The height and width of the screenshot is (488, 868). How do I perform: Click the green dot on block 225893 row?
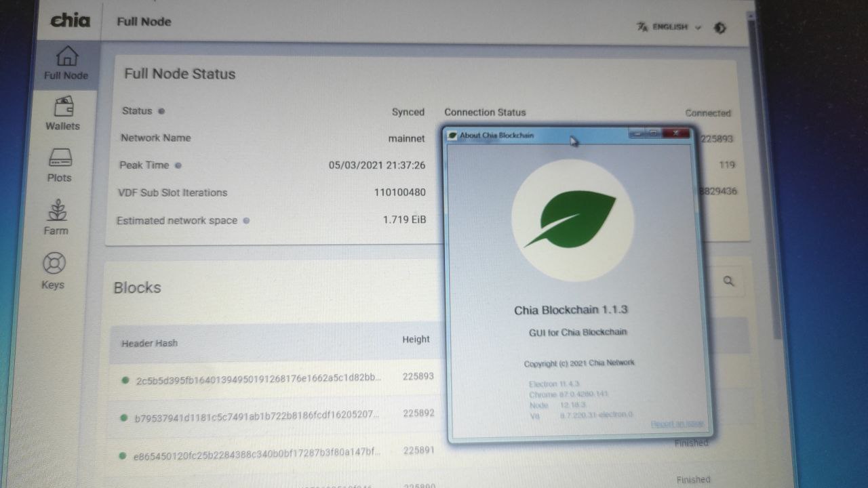[125, 380]
